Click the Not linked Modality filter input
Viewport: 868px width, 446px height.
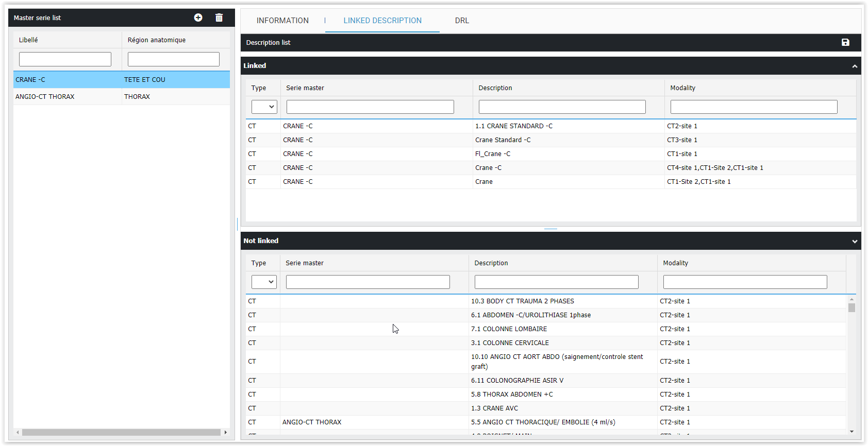pos(745,282)
